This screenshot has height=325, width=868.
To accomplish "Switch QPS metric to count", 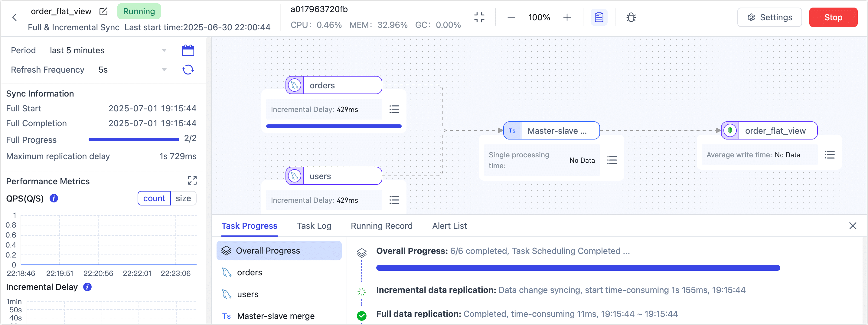I will click(154, 198).
